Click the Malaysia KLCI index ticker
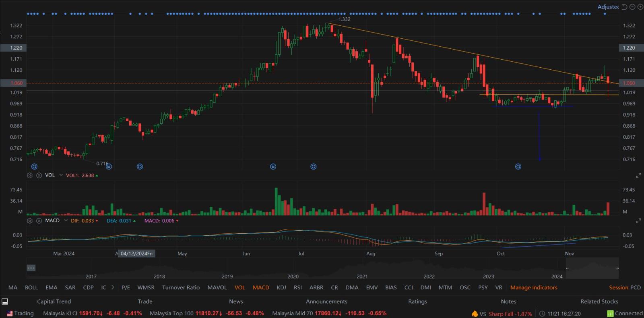The height and width of the screenshot is (318, 644). pos(92,314)
